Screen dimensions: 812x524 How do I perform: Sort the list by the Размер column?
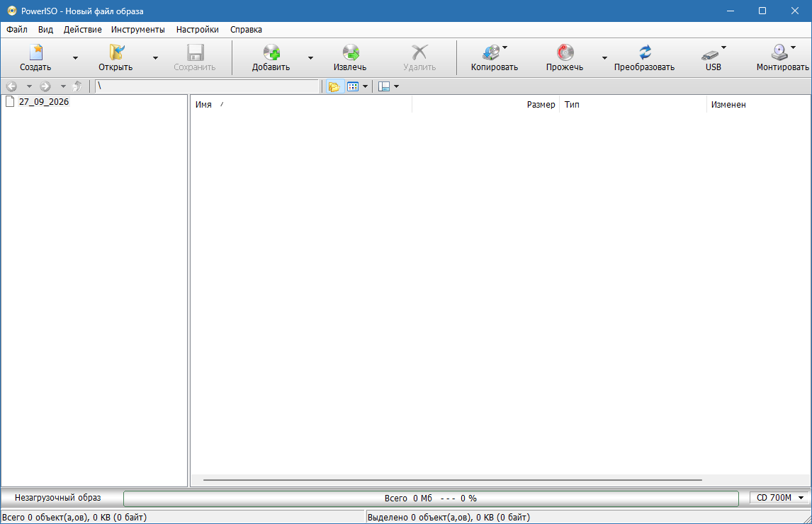[486, 105]
